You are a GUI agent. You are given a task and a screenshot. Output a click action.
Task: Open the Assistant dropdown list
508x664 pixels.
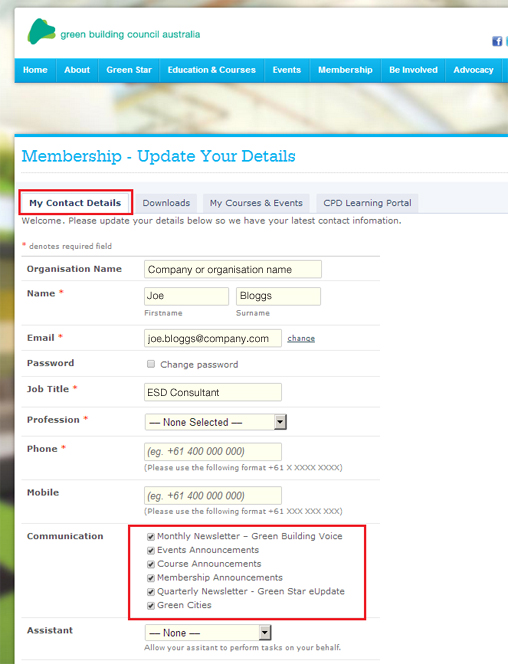click(208, 633)
